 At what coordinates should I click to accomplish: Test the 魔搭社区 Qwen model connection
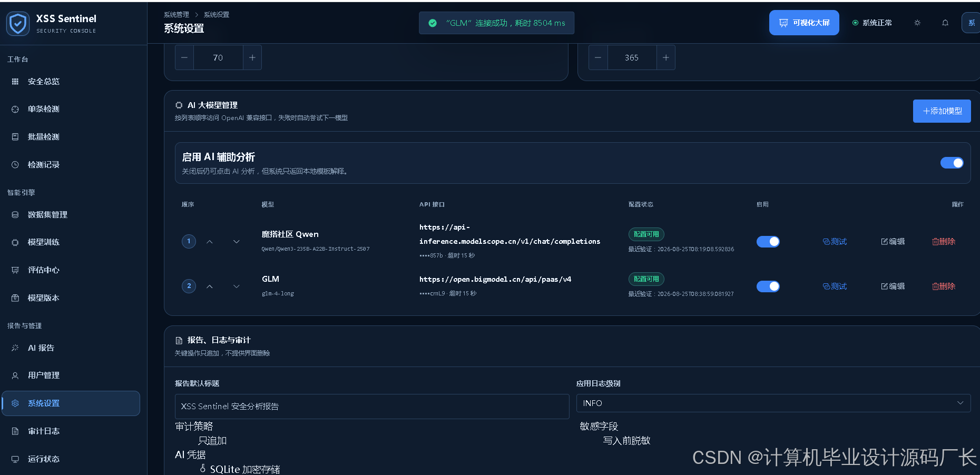coord(835,242)
